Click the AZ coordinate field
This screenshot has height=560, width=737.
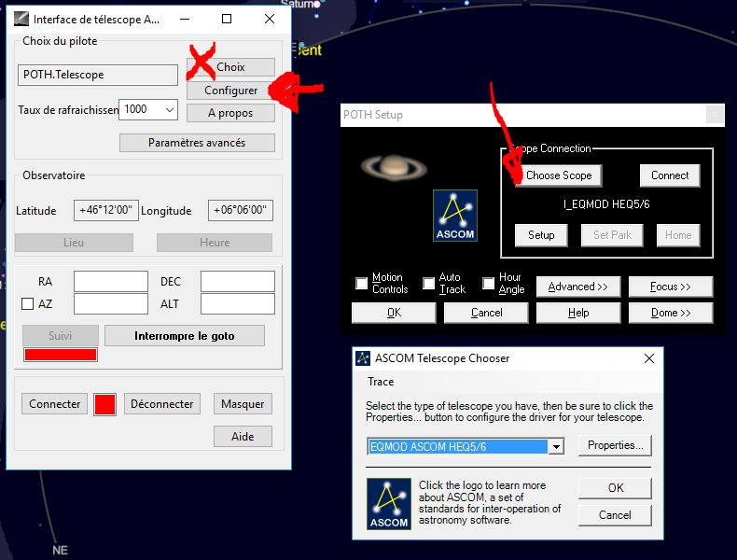[x=111, y=303]
